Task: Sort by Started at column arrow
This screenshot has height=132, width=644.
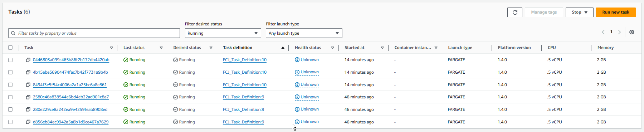Action: tap(382, 48)
